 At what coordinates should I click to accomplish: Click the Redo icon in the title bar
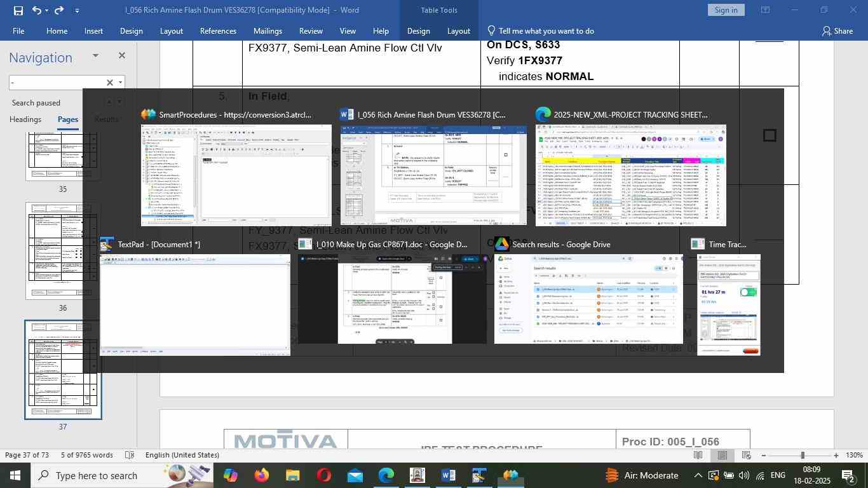59,10
